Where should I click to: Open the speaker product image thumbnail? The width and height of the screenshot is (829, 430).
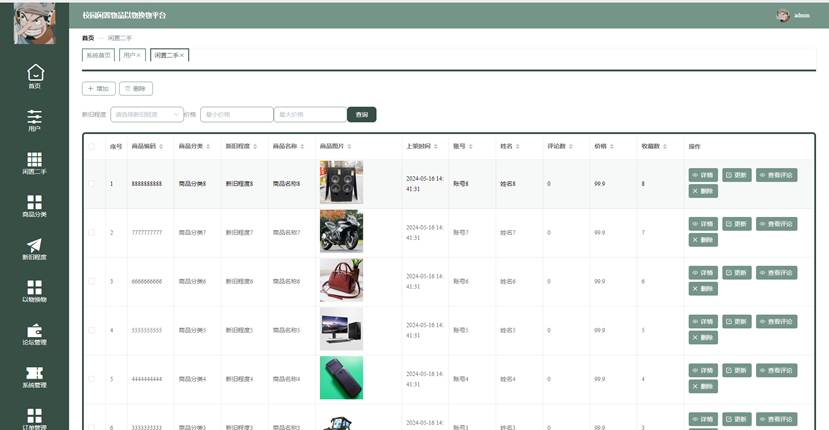[x=342, y=182]
